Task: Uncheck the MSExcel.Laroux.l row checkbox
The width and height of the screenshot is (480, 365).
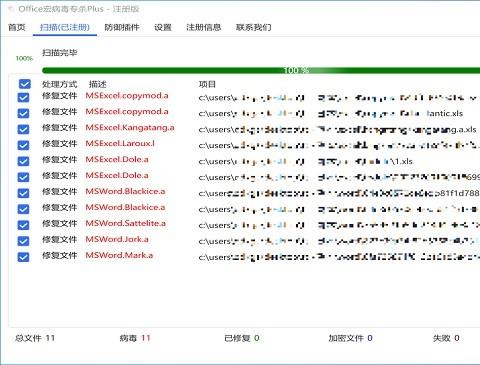Action: pos(23,145)
